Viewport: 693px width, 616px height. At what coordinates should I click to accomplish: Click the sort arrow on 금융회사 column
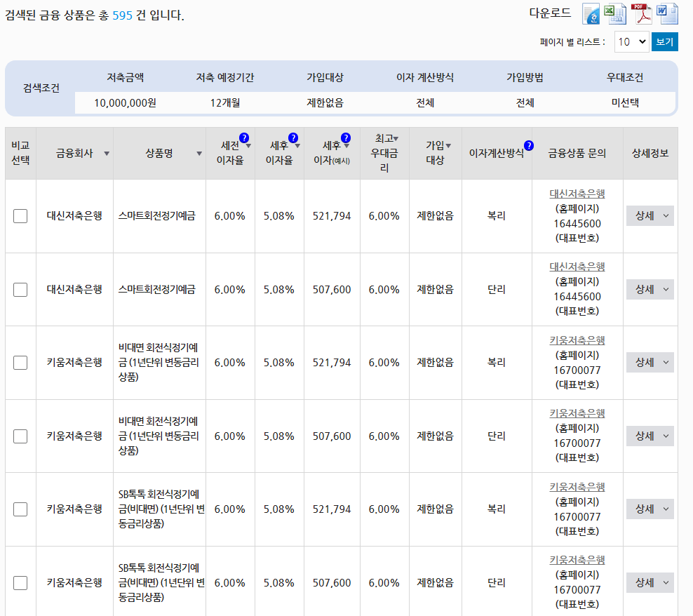[x=105, y=152]
